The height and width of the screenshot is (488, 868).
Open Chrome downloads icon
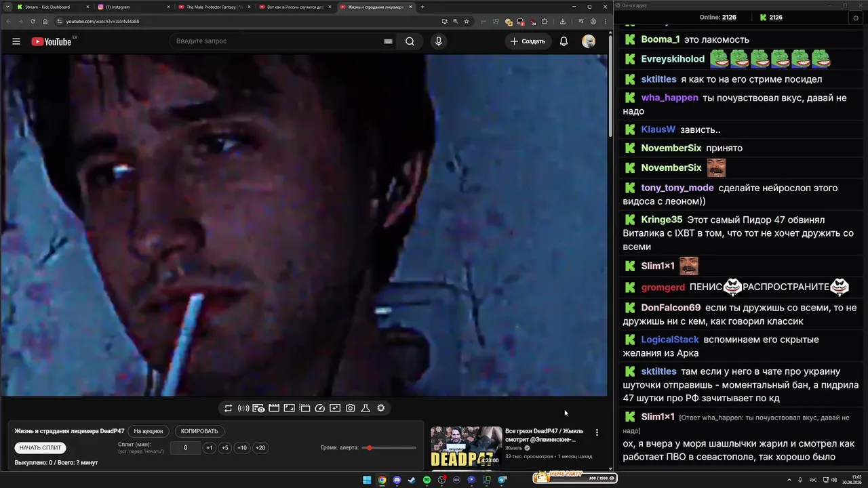563,21
